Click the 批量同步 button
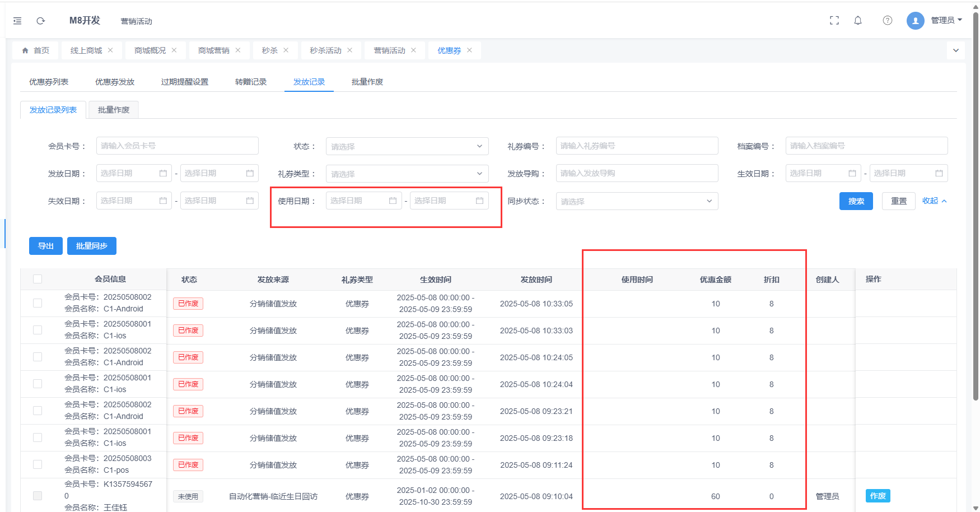The height and width of the screenshot is (512, 980). 92,246
